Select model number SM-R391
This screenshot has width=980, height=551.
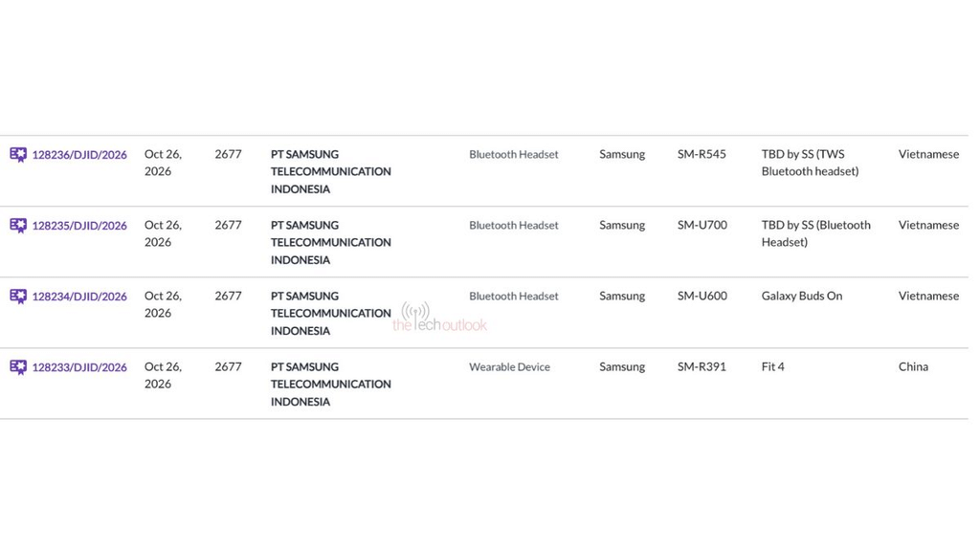coord(702,366)
